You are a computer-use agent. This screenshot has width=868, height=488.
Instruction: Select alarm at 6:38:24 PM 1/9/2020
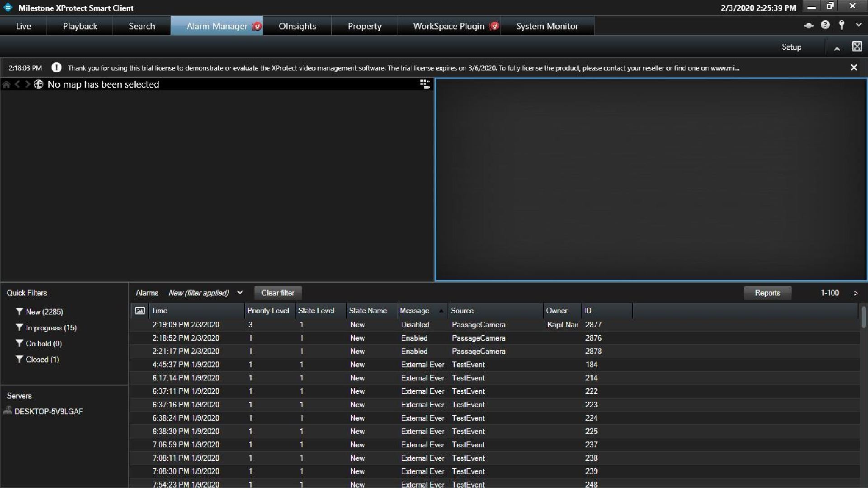495,418
